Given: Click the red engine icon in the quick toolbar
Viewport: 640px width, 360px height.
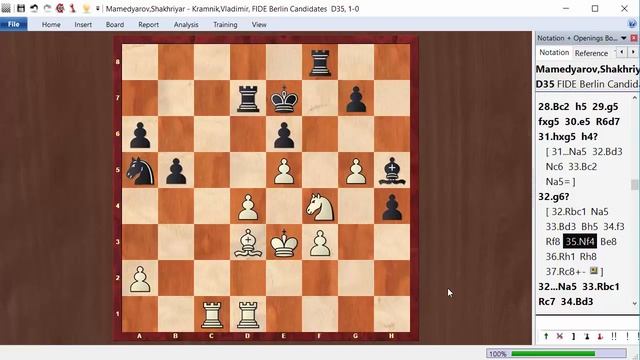Looking at the screenshot, I should 60,8.
